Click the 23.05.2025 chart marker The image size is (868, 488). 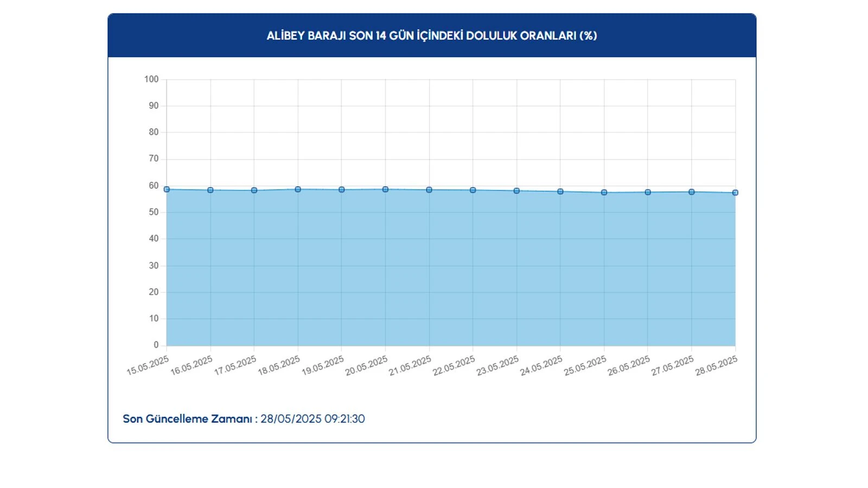(516, 191)
